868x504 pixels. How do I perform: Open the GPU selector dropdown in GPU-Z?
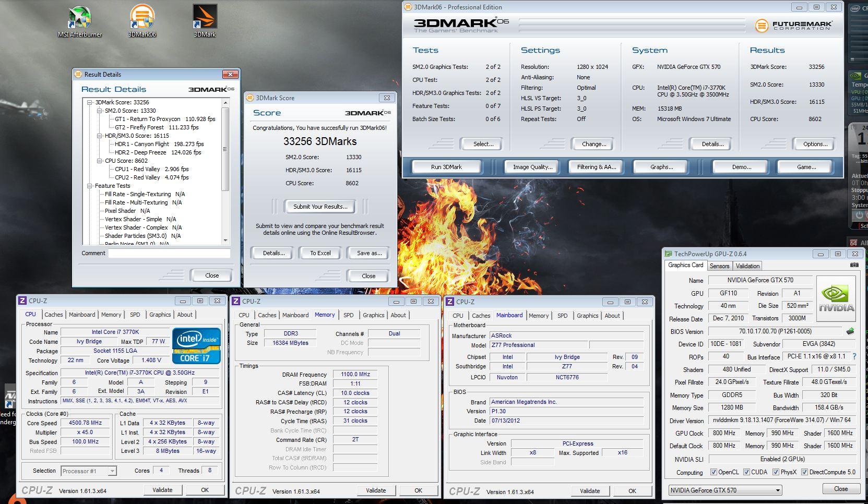725,490
